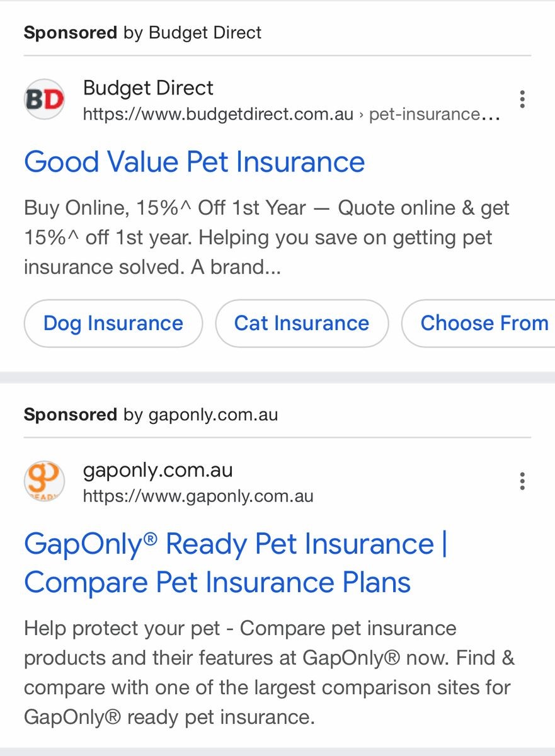Viewport: 555px width, 756px height.
Task: Click the gray divider between the two ads
Action: pyautogui.click(x=277, y=377)
